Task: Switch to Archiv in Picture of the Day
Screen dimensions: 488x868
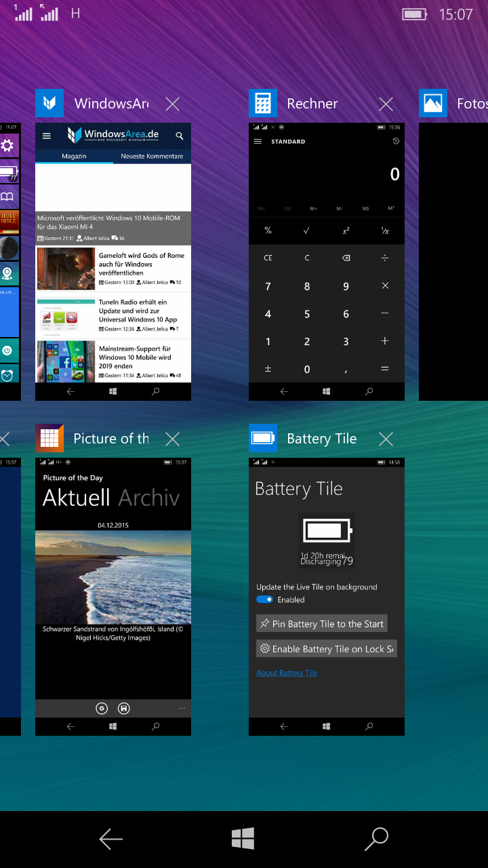Action: pyautogui.click(x=149, y=498)
